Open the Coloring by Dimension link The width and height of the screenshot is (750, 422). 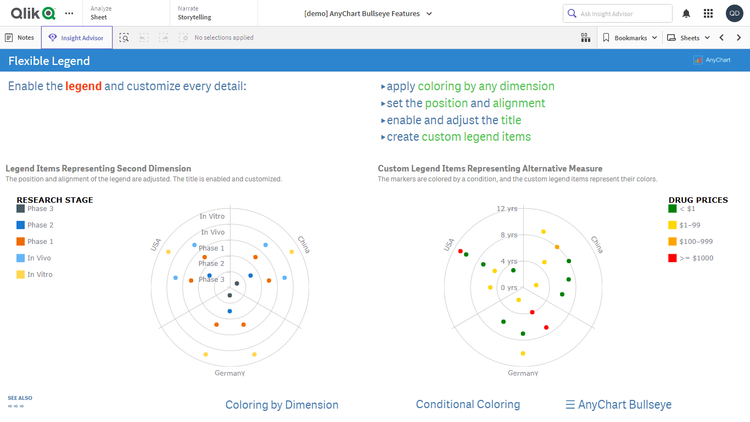click(281, 405)
